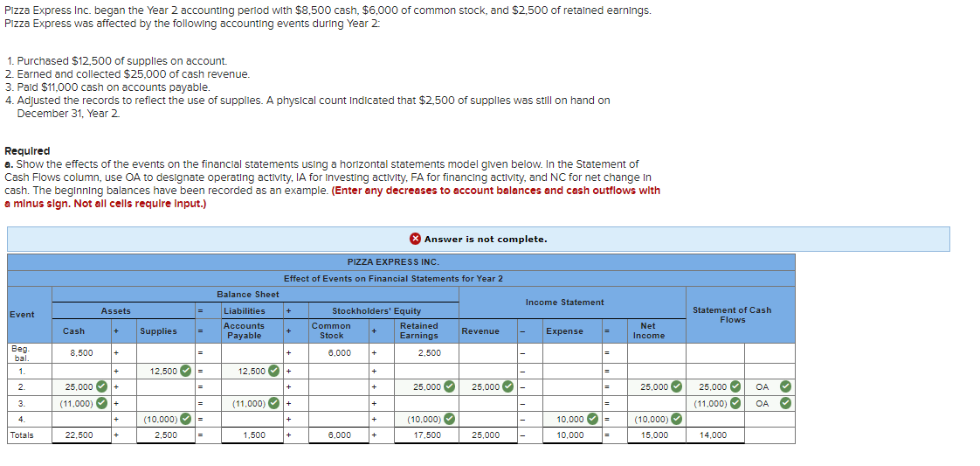Select the Revenue cell for event 3
Viewport: 980px width, 466px height.
[x=488, y=403]
